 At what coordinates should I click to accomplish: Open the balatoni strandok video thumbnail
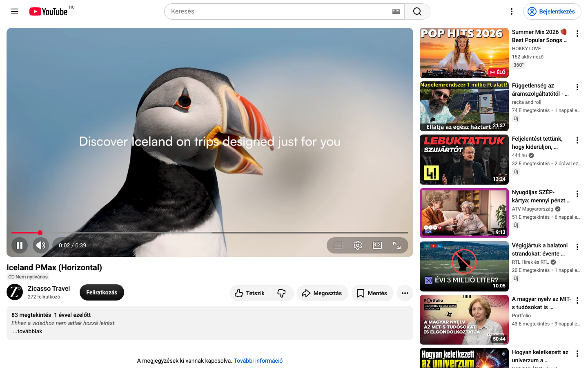point(464,266)
